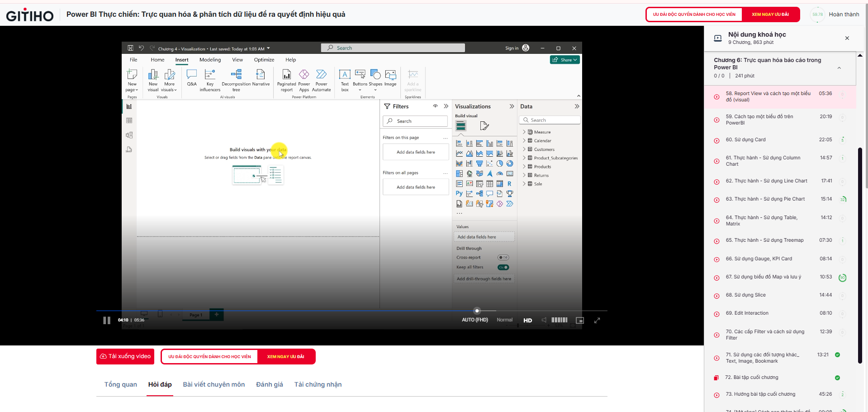The width and height of the screenshot is (868, 412).
Task: Click the Tải xuống video button
Action: click(125, 356)
